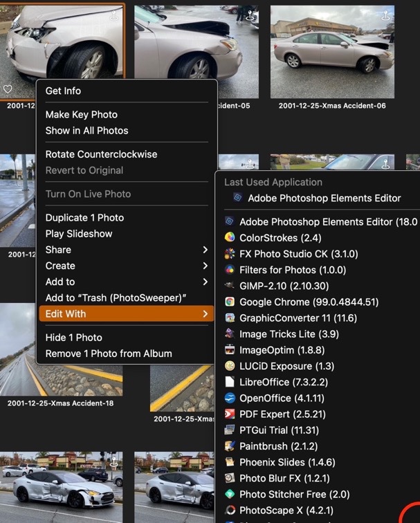The height and width of the screenshot is (523, 420).
Task: Choose Get Info from context menu
Action: pyautogui.click(x=127, y=91)
